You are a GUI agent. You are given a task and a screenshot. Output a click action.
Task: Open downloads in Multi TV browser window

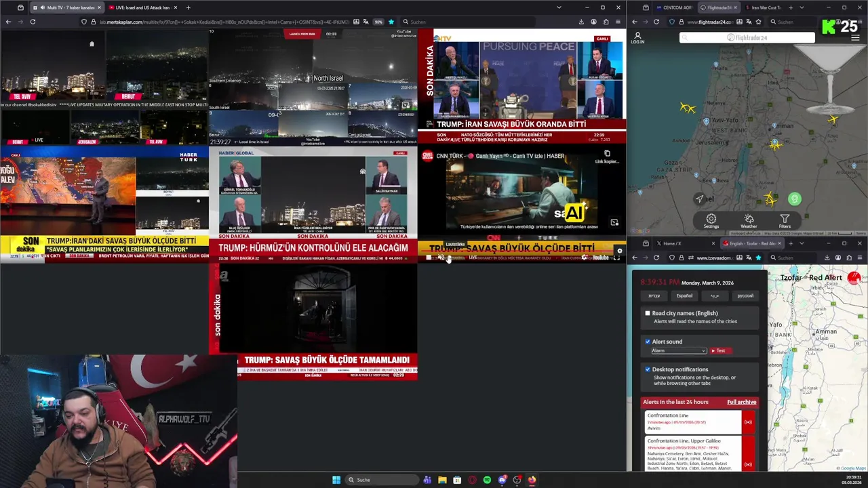pos(581,22)
